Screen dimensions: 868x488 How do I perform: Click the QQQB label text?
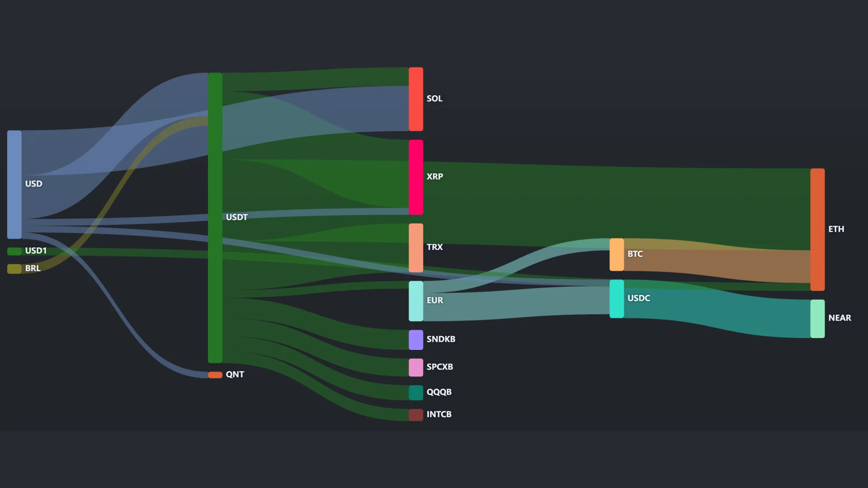coord(439,392)
